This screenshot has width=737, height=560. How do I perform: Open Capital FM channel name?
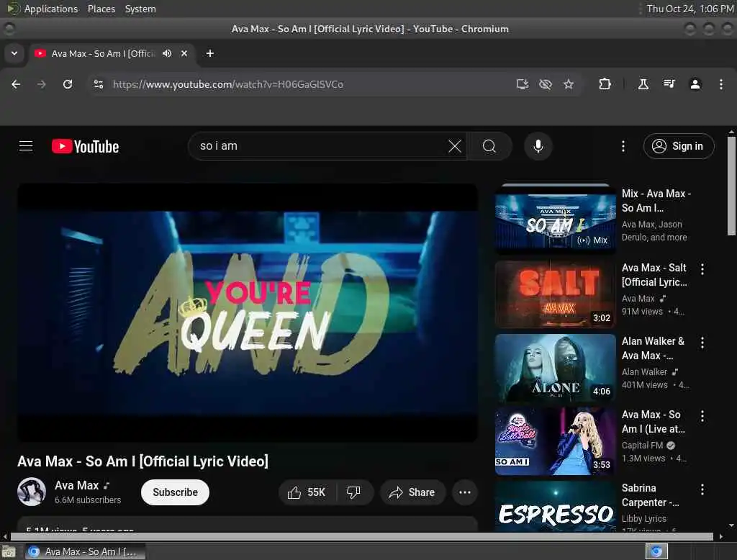point(642,446)
